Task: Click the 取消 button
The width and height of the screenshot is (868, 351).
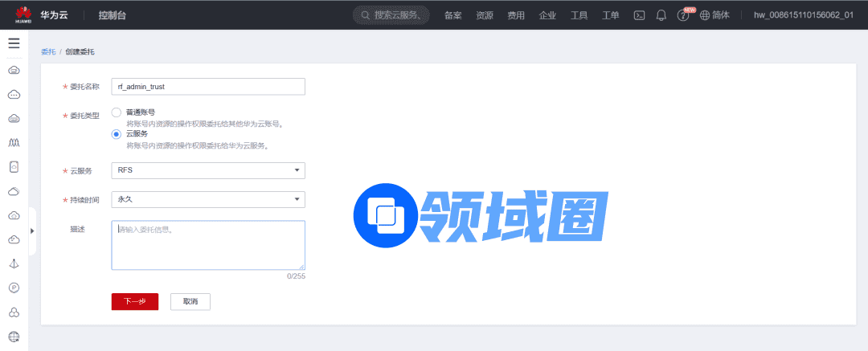Action: pos(190,301)
